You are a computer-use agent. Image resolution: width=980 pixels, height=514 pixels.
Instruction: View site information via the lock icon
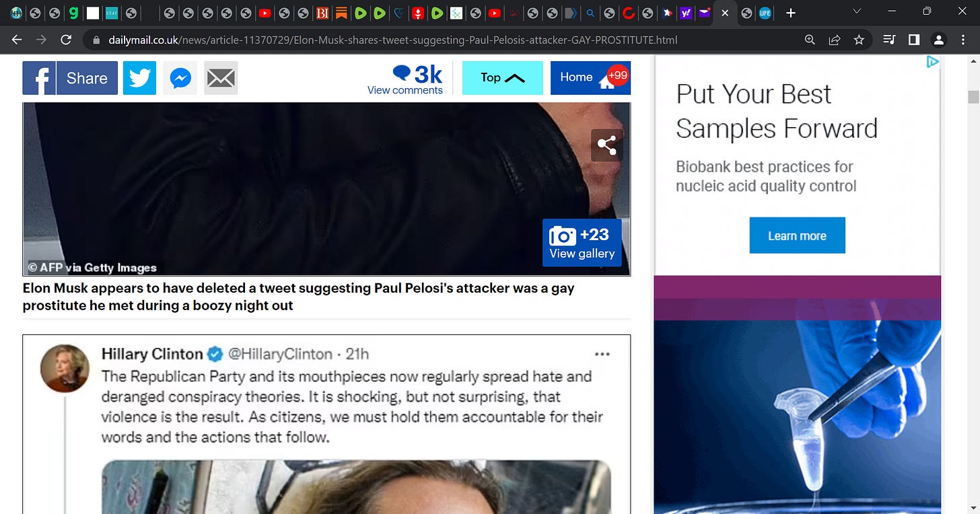(x=96, y=40)
